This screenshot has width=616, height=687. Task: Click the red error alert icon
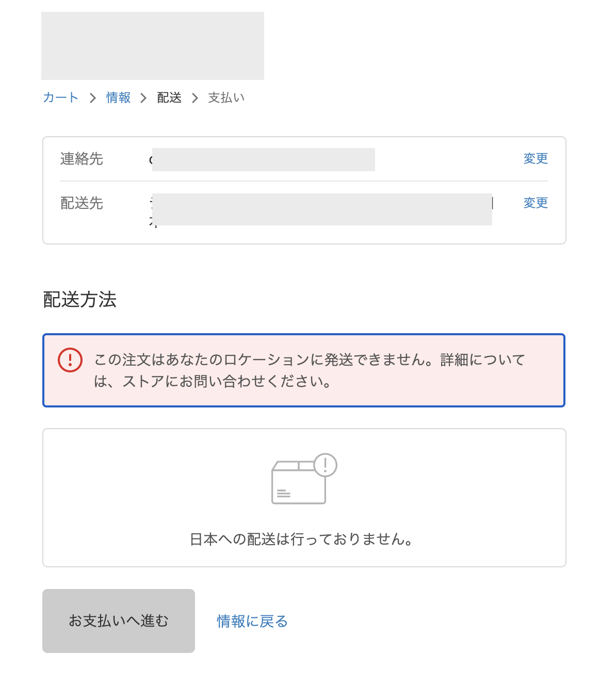click(x=70, y=360)
